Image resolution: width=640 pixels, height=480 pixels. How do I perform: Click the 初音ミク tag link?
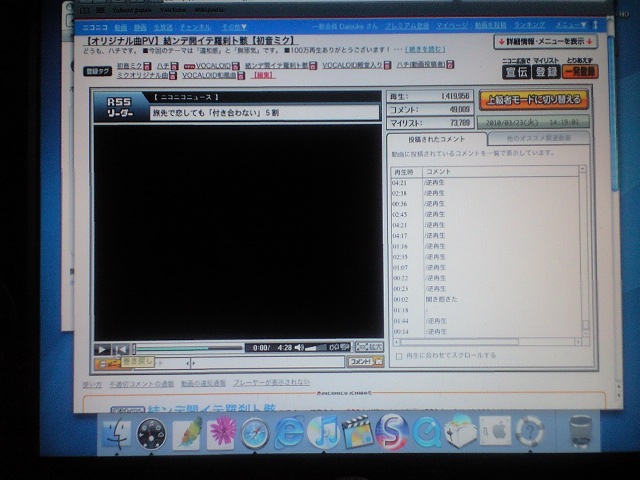(x=130, y=66)
